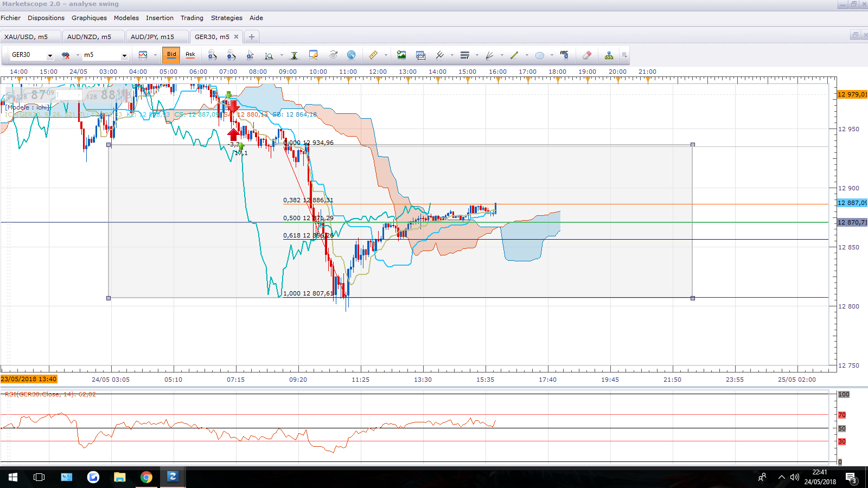Image resolution: width=868 pixels, height=488 pixels.
Task: Open the Fichier menu
Action: 11,18
